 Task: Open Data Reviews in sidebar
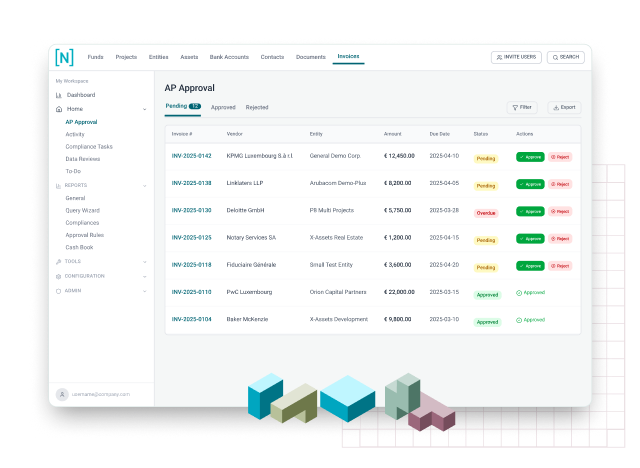(x=82, y=159)
